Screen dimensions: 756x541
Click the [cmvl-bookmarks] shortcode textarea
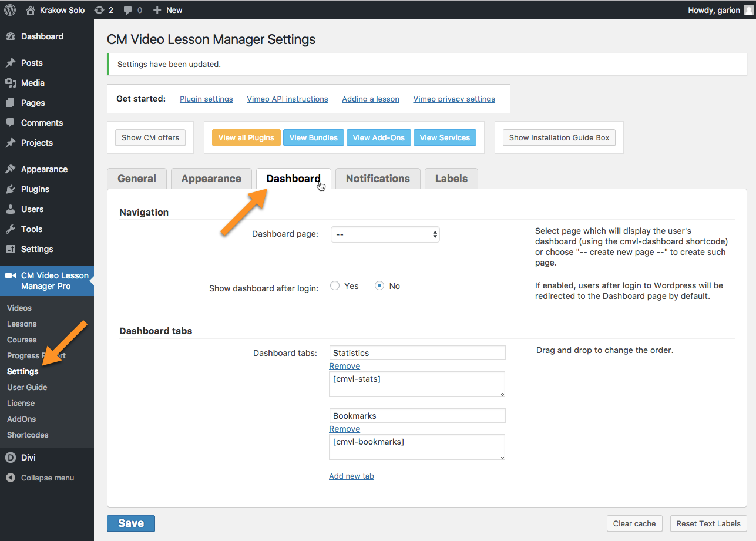417,447
